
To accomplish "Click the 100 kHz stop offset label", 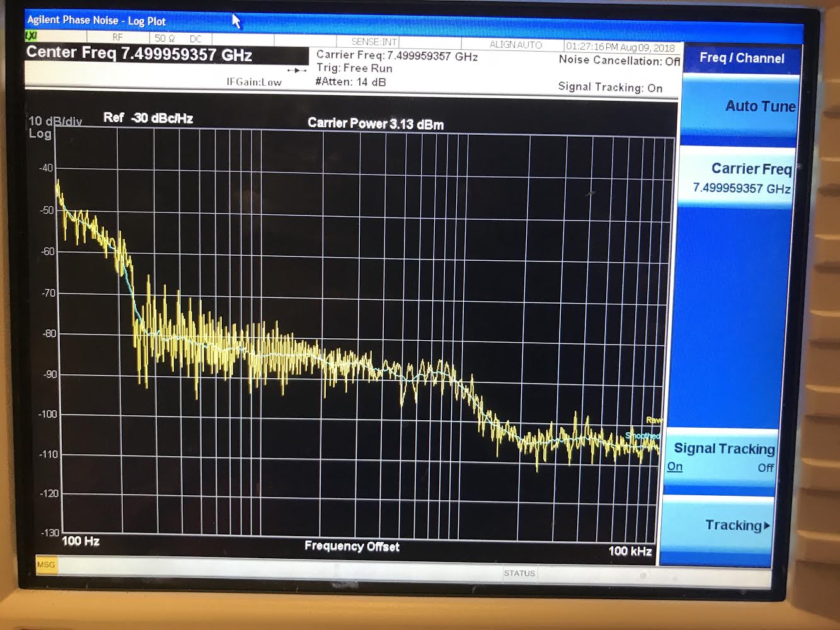I will point(630,551).
